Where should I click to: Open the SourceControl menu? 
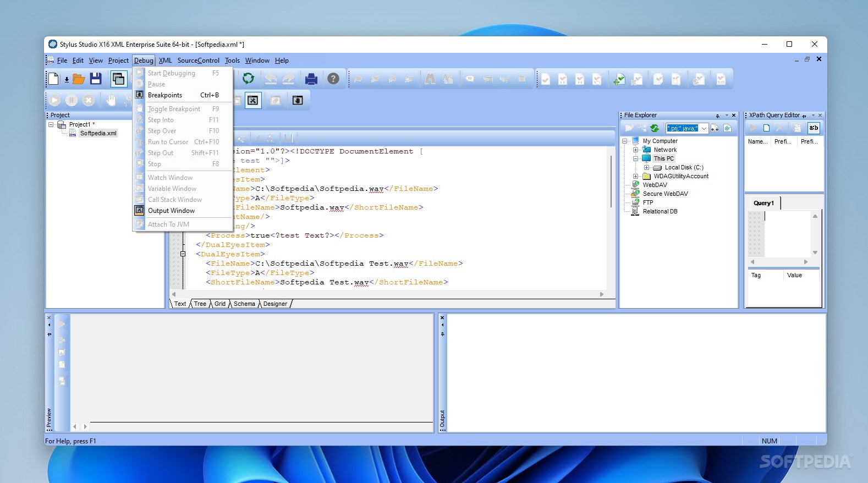pyautogui.click(x=198, y=61)
